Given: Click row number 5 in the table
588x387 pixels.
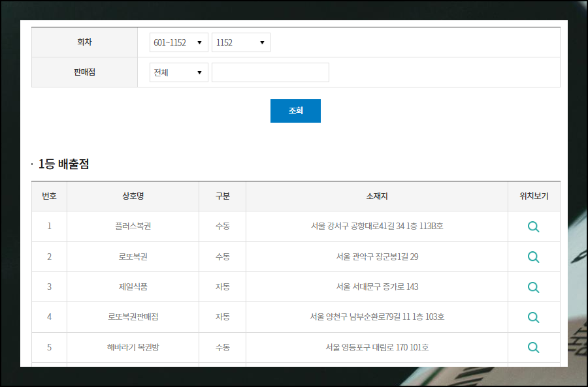Looking at the screenshot, I should (49, 347).
